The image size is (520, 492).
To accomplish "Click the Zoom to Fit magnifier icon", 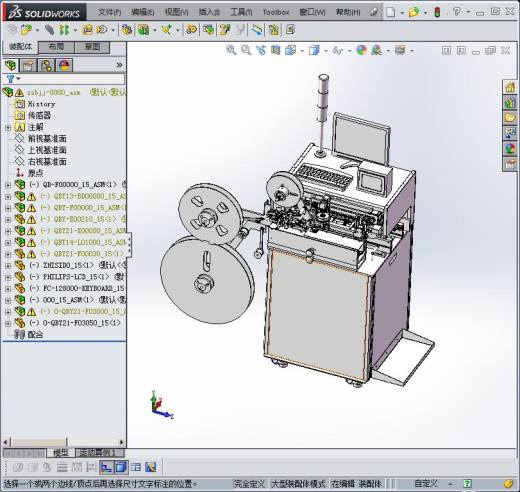I will point(231,50).
